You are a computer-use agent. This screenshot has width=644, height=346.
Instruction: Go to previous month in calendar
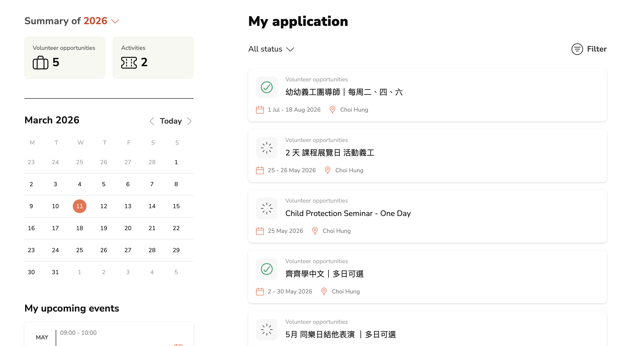[x=151, y=121]
